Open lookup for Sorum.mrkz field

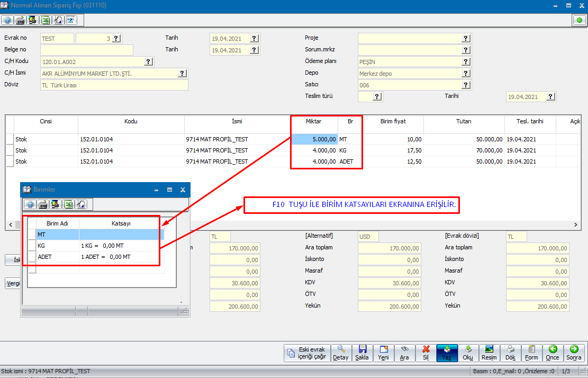(466, 50)
